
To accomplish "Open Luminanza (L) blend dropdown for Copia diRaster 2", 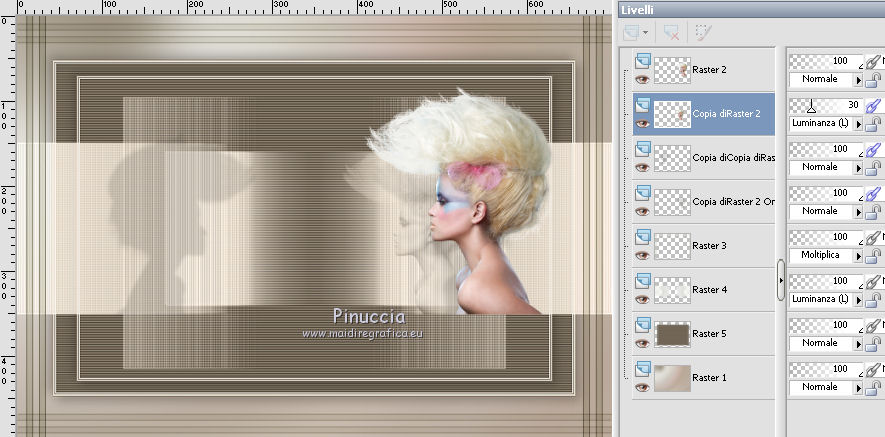I will (826, 124).
